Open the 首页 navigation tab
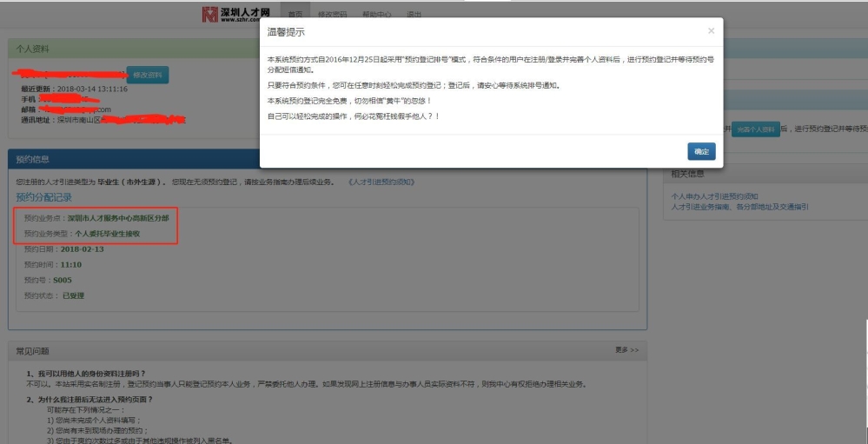 (295, 15)
